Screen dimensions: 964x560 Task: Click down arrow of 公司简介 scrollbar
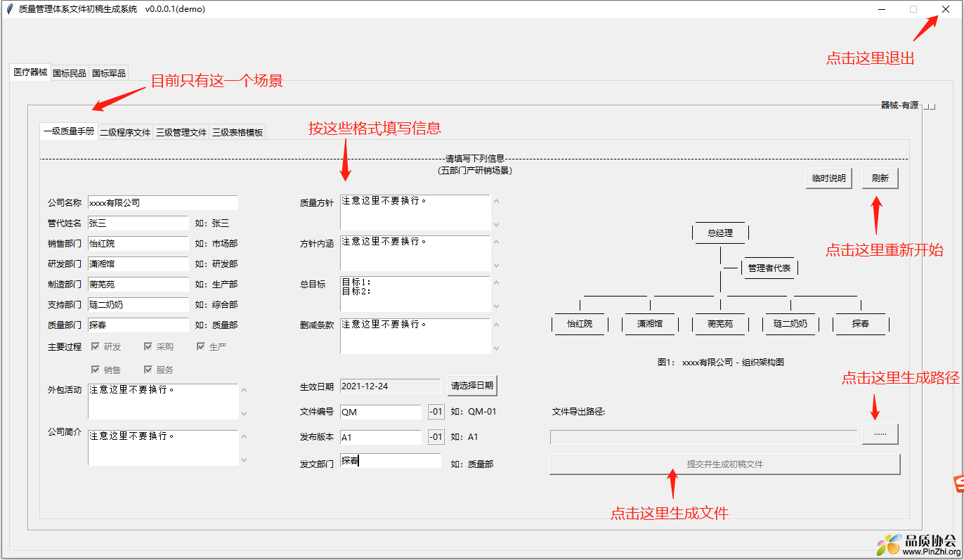[x=245, y=460]
